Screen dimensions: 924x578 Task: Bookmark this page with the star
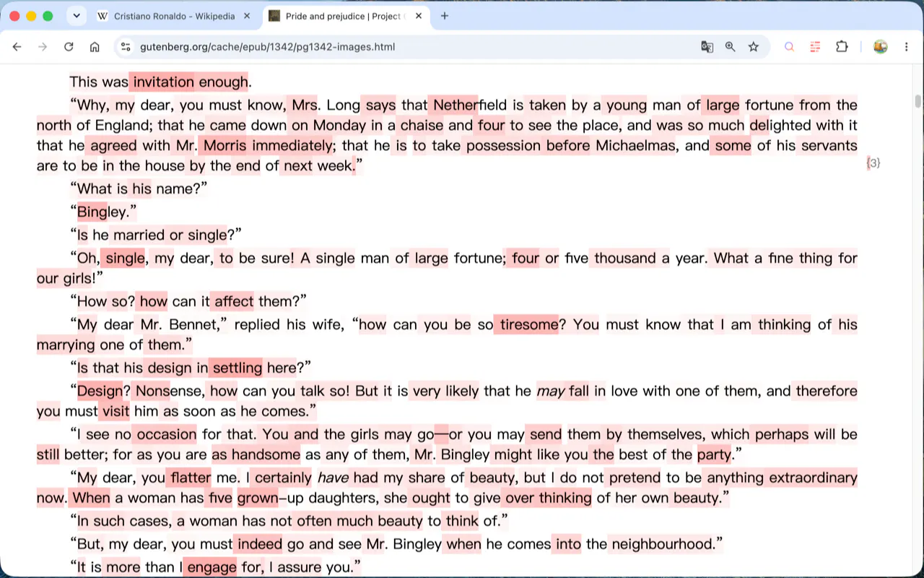click(754, 47)
